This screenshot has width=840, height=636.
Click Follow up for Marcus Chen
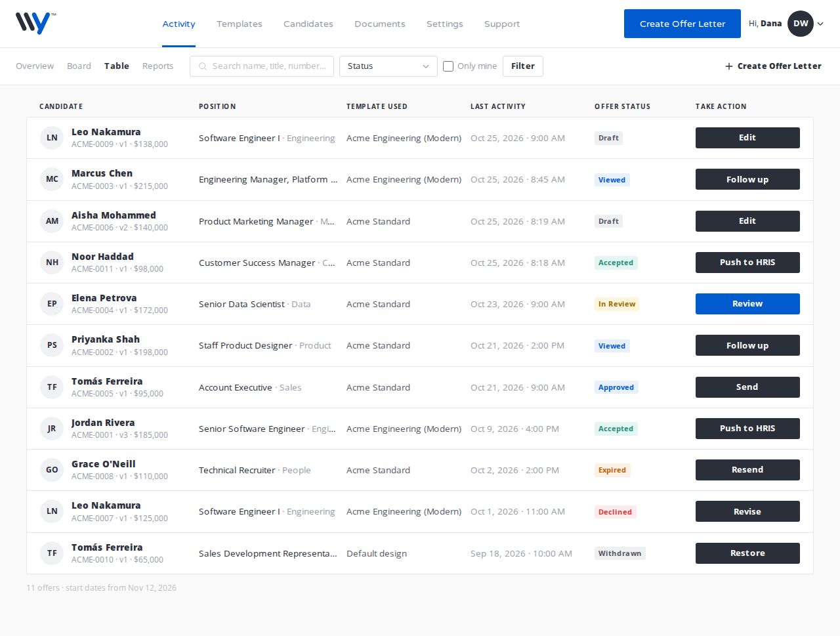tap(747, 179)
